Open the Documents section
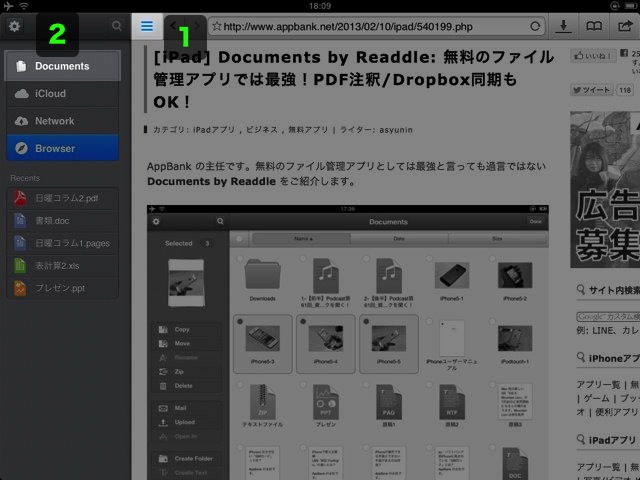This screenshot has height=480, width=640. [x=62, y=66]
